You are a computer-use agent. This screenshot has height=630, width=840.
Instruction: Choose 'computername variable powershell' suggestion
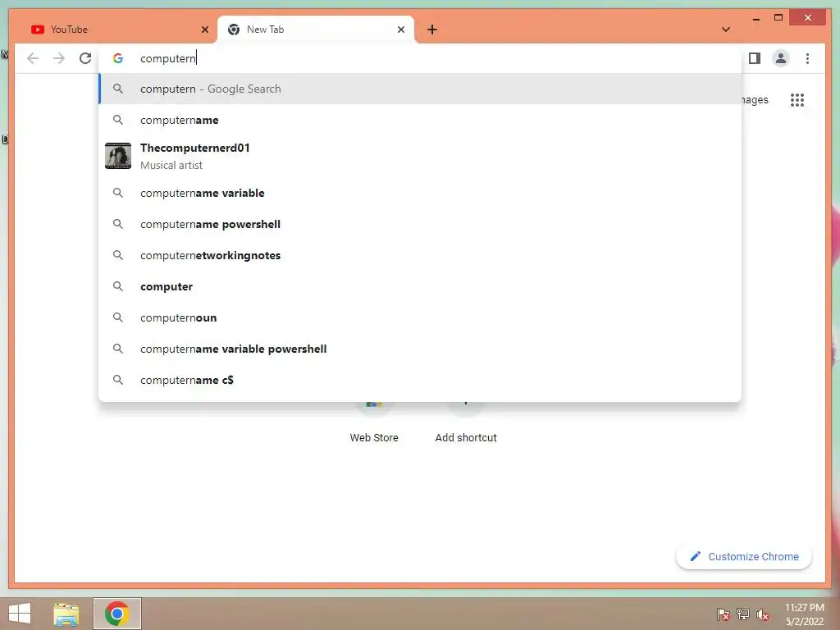[420, 349]
